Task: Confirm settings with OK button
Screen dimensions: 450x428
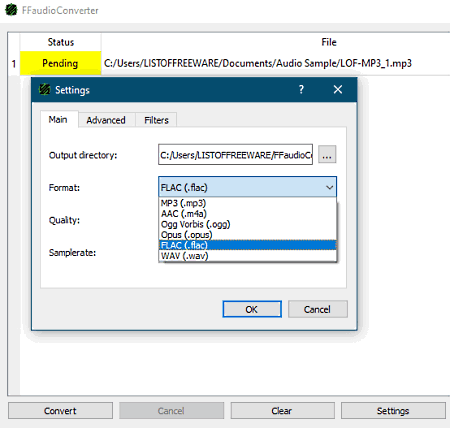Action: click(252, 309)
